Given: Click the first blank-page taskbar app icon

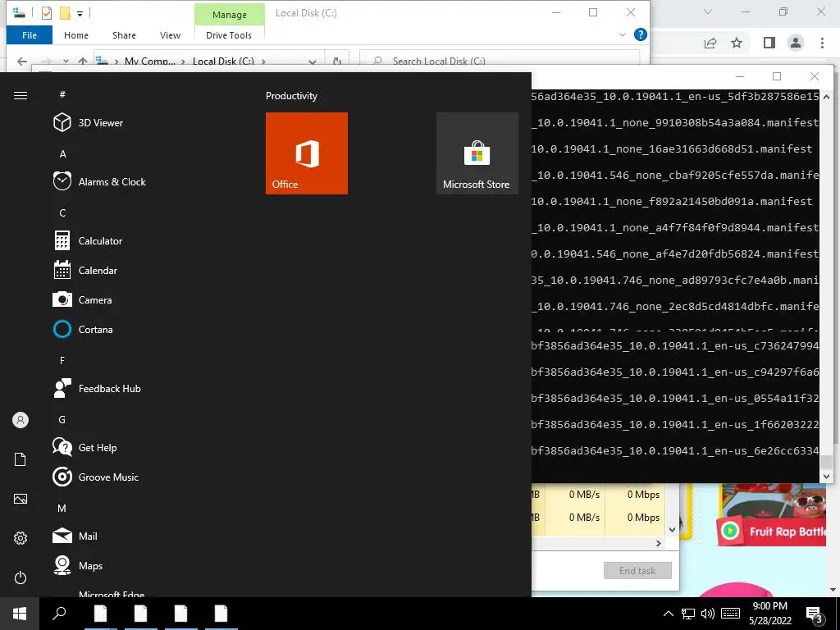Looking at the screenshot, I should point(101,614).
